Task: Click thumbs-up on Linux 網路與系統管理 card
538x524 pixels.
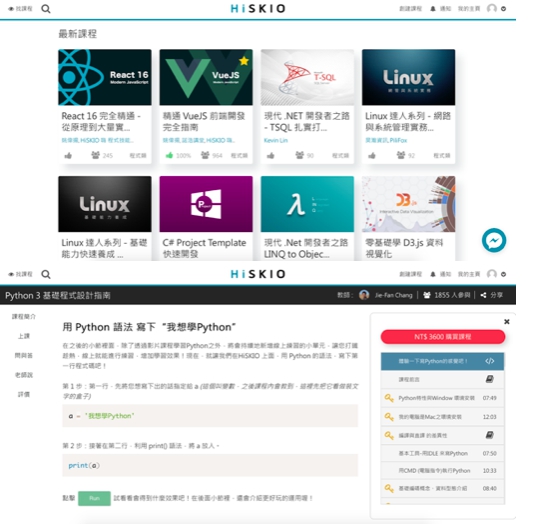Action: pyautogui.click(x=372, y=155)
